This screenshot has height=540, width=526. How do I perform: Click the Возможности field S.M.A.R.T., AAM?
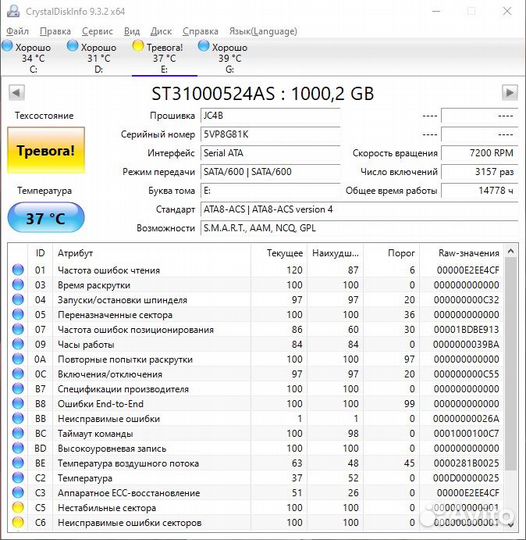click(x=359, y=228)
